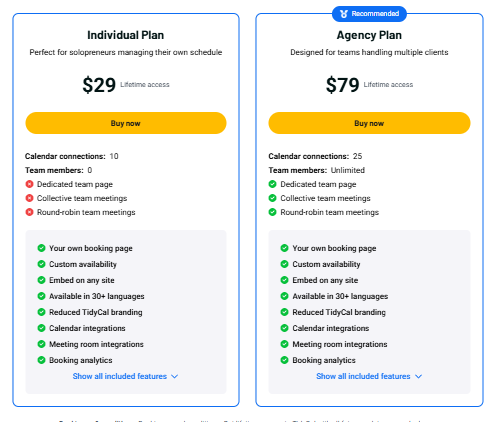Show all included features for Agency Plan
This screenshot has height=422, width=495.
click(x=363, y=376)
